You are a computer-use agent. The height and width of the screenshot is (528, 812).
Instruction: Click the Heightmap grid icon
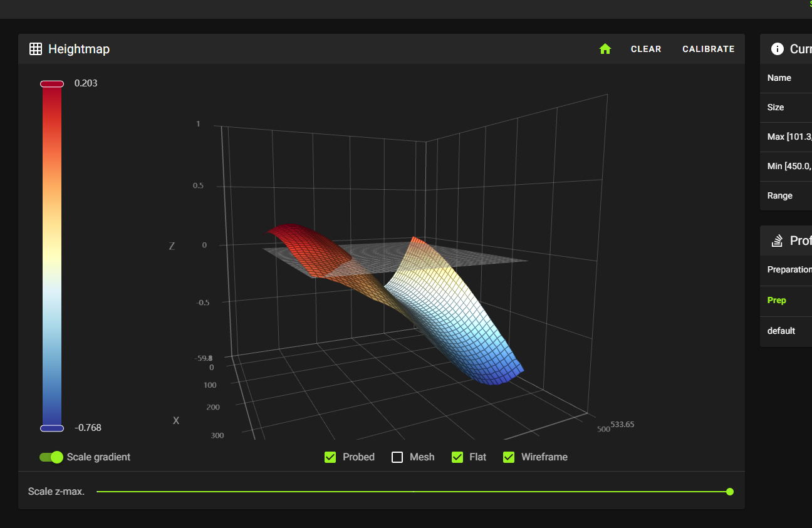click(x=36, y=49)
